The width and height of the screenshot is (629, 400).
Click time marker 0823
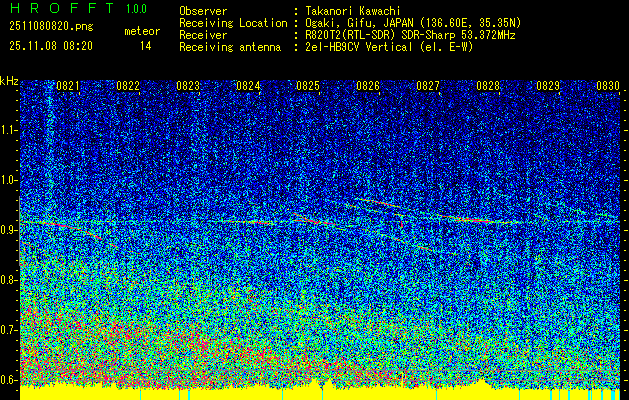point(188,85)
